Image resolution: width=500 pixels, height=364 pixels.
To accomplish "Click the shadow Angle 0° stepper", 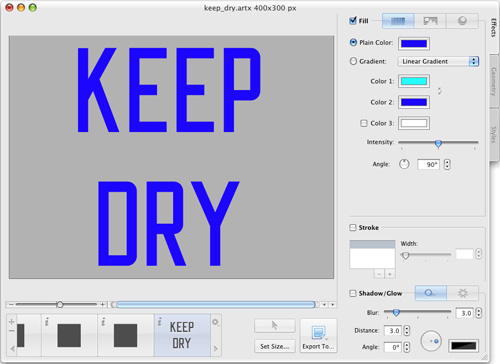I will tap(407, 347).
